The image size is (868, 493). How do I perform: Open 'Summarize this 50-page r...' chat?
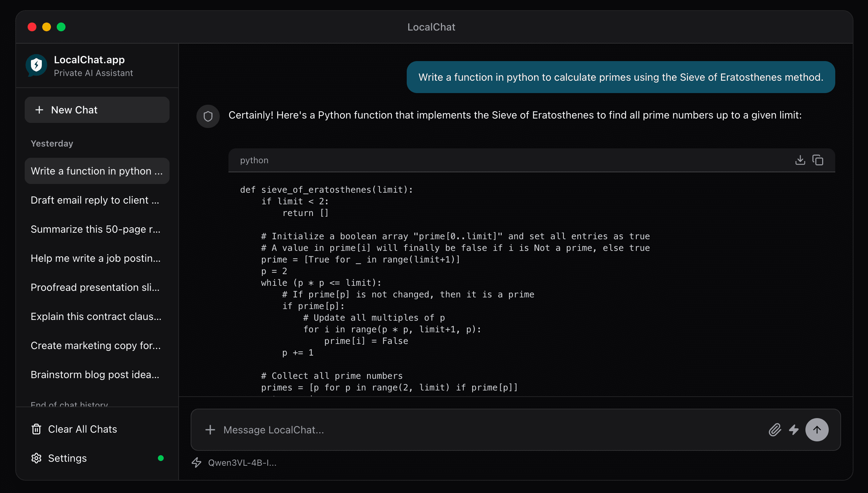click(x=97, y=229)
